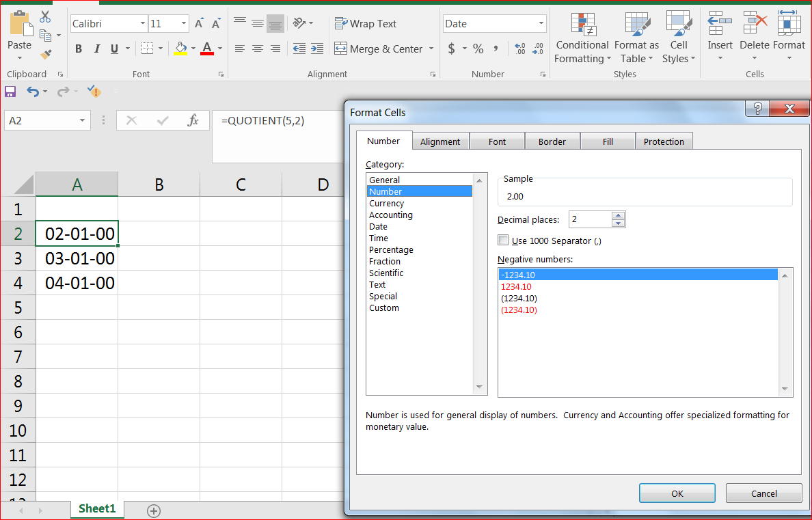The image size is (812, 520).
Task: Click the Orientation text angle icon
Action: coord(299,23)
